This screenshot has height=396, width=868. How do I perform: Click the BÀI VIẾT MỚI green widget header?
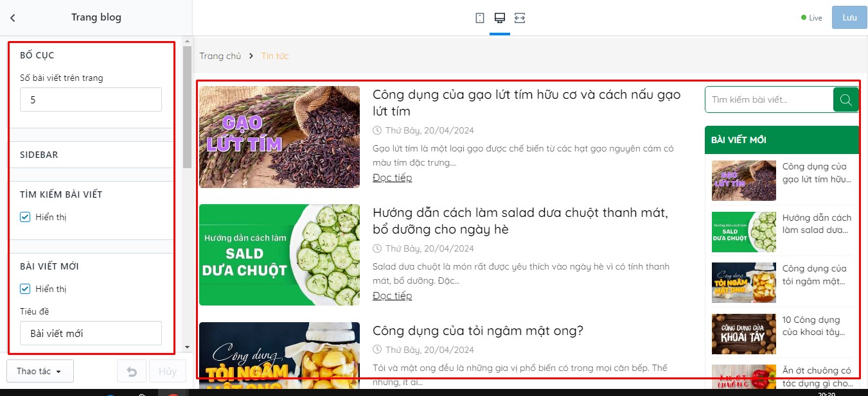click(x=782, y=139)
